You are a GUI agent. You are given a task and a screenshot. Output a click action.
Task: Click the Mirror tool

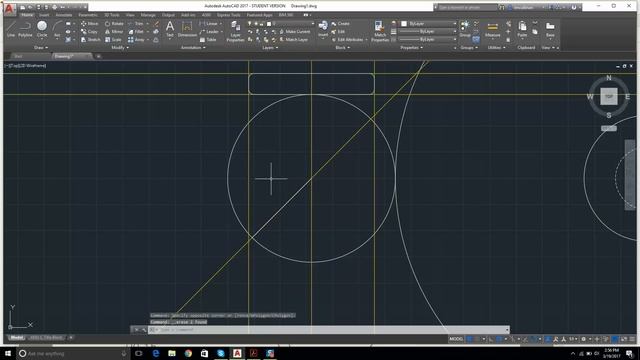pyautogui.click(x=114, y=31)
